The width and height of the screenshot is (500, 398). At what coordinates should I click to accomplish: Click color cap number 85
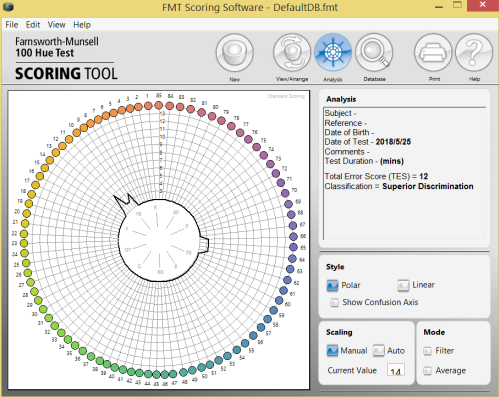(x=159, y=106)
